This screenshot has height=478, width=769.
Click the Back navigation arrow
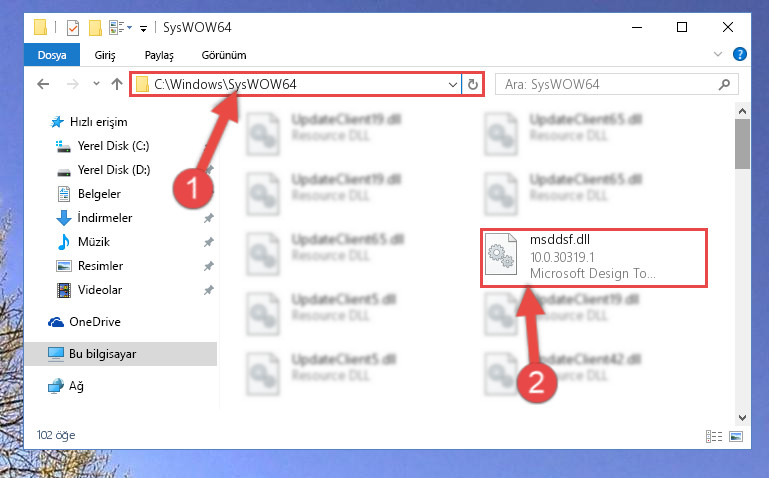(x=43, y=84)
